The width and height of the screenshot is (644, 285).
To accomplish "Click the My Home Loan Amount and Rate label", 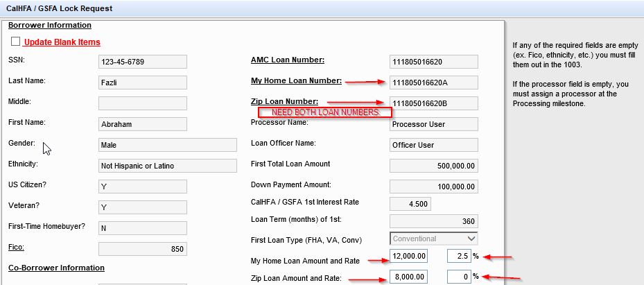I will pos(305,261).
